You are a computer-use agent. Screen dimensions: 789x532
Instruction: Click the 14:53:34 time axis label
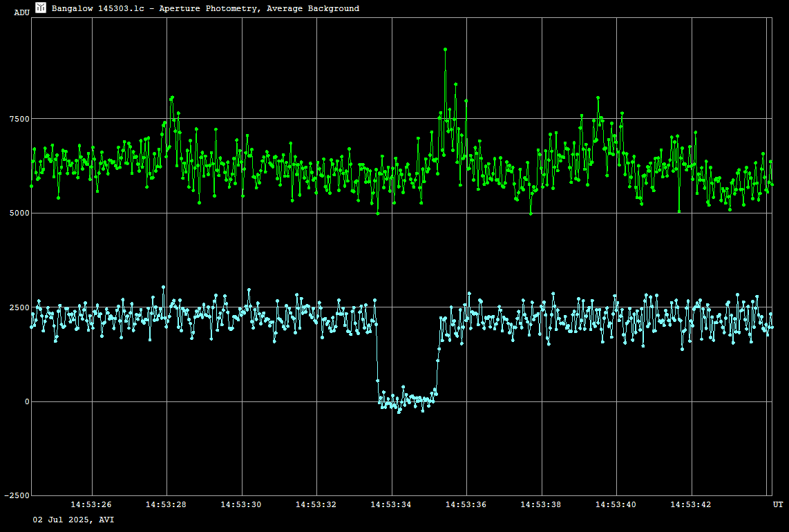(x=391, y=504)
